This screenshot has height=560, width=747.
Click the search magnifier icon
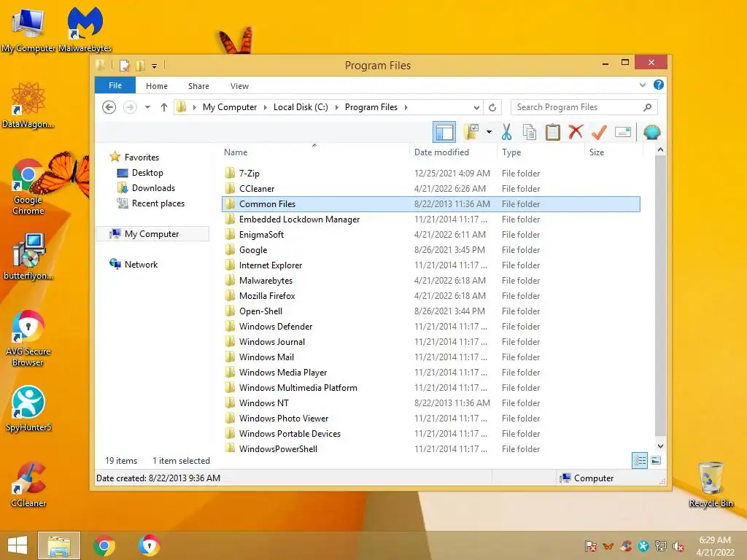tap(647, 107)
